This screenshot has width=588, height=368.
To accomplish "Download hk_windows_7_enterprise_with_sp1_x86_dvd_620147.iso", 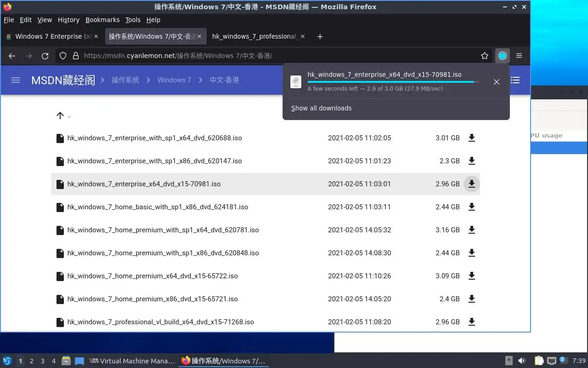I will (471, 161).
